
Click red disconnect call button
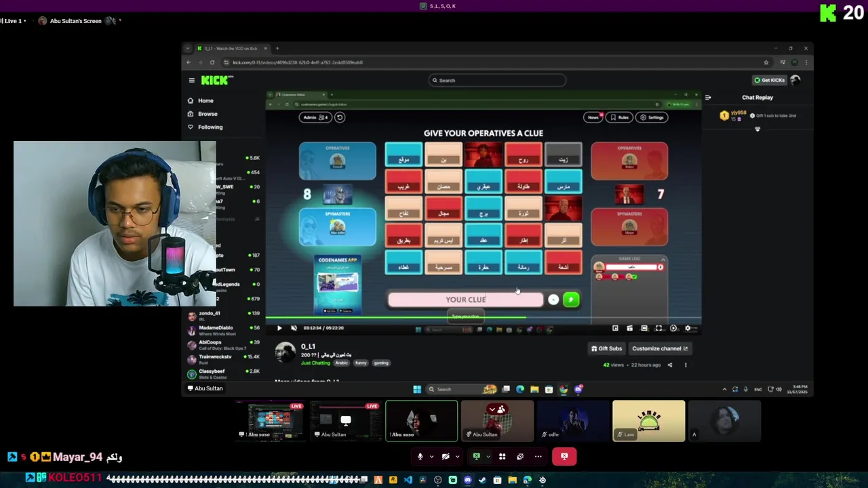click(564, 457)
